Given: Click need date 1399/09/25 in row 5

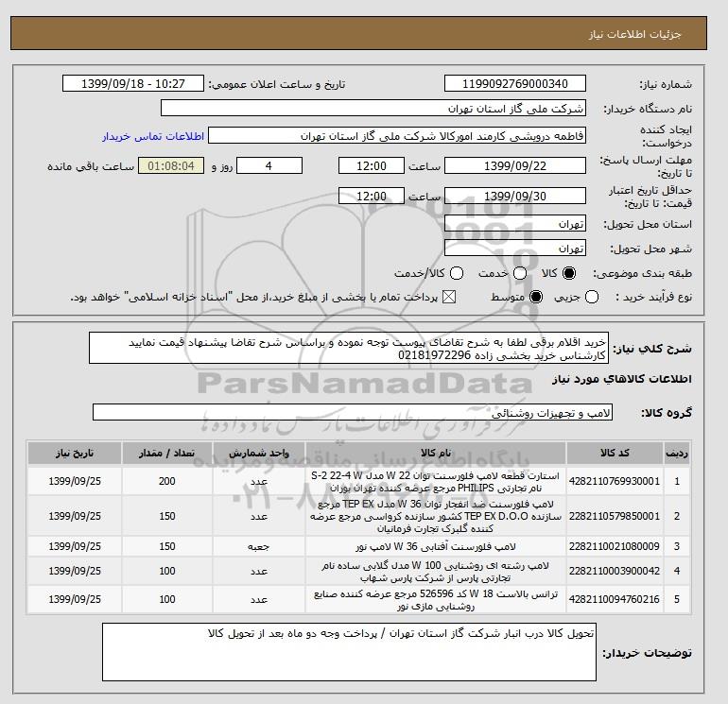Looking at the screenshot, I should [75, 600].
